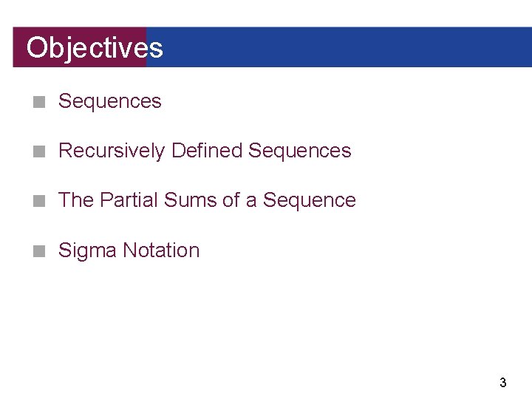Click the word The starting third bullet
Viewport: 532px width, 399px height.
click(x=76, y=199)
